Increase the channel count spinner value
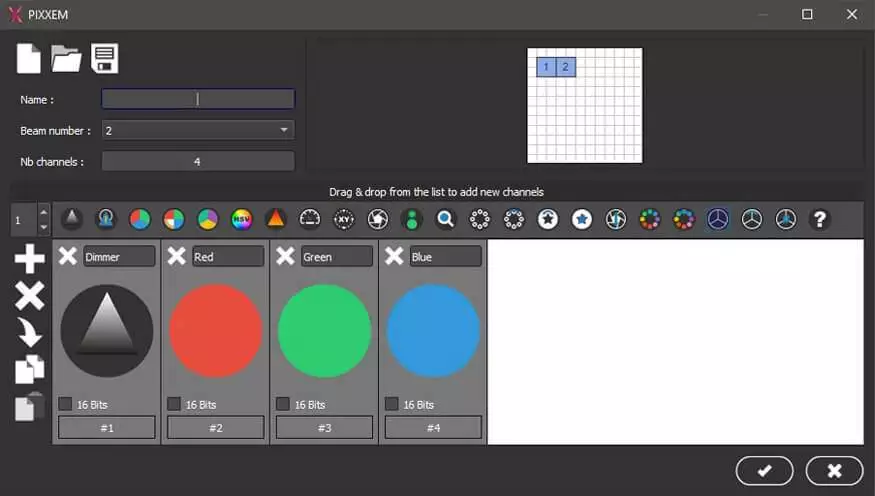The width and height of the screenshot is (875, 496). pos(43,212)
